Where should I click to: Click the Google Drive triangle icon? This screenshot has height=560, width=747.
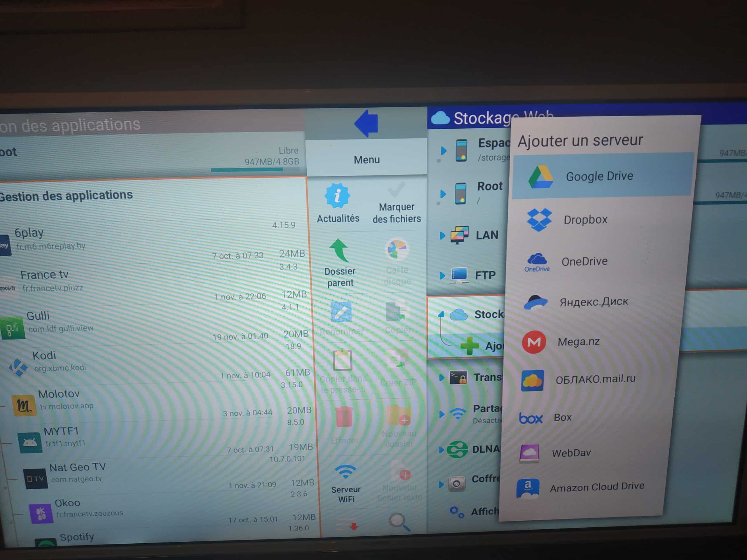541,176
